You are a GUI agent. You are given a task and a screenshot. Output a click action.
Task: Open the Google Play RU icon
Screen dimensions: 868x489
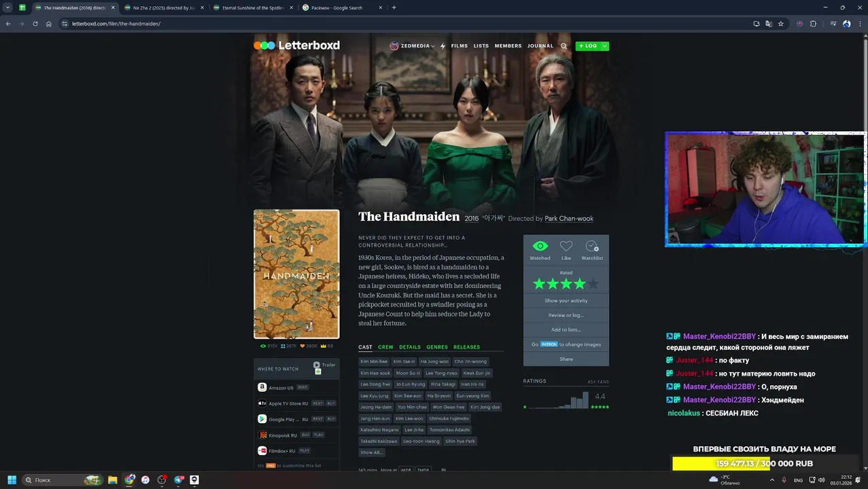262,419
